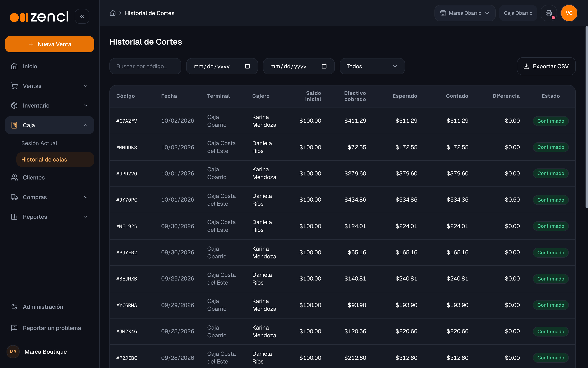Open Sesión Actual submenu item

(39, 143)
